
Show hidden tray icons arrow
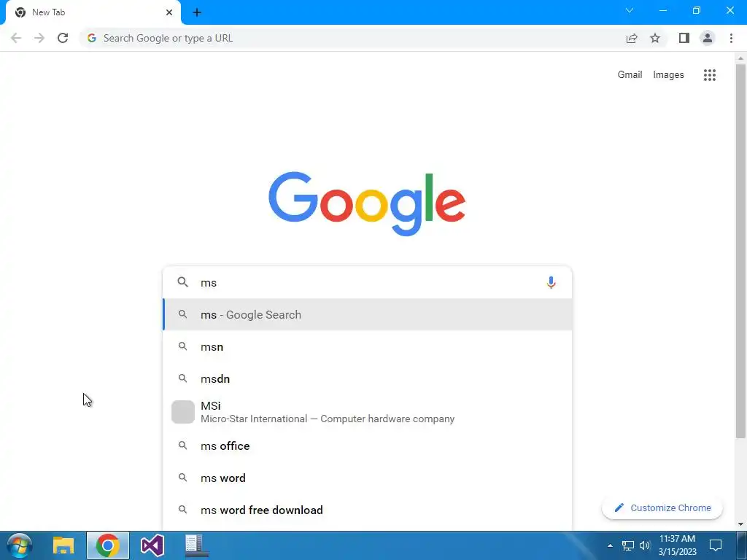(x=610, y=545)
